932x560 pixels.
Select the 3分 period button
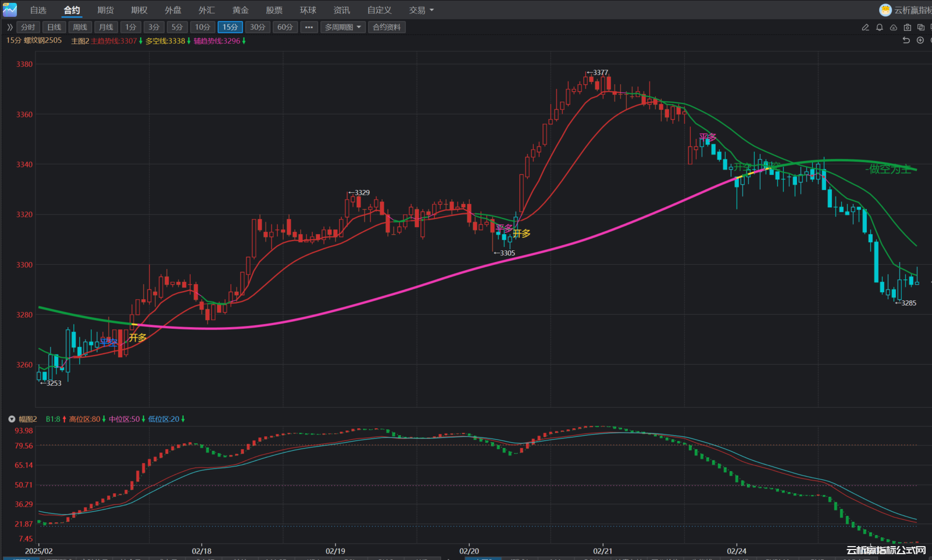[x=154, y=27]
